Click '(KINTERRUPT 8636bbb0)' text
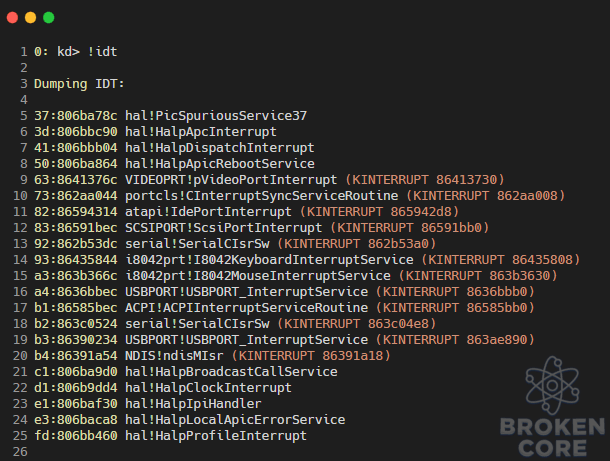Screen dimensions: 610x461 click(x=455, y=292)
